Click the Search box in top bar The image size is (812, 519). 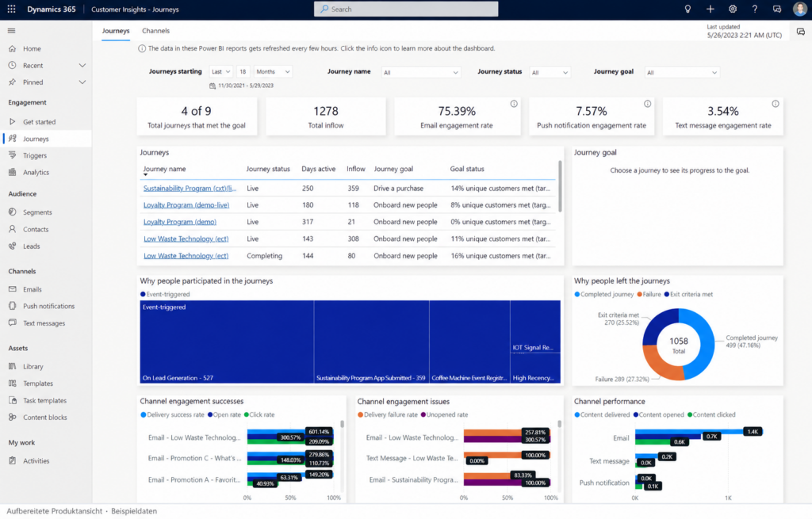tap(406, 9)
